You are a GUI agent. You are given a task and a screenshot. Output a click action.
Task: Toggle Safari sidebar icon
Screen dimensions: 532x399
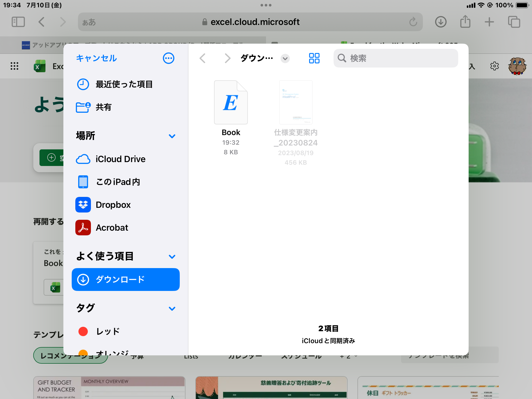pyautogui.click(x=18, y=22)
